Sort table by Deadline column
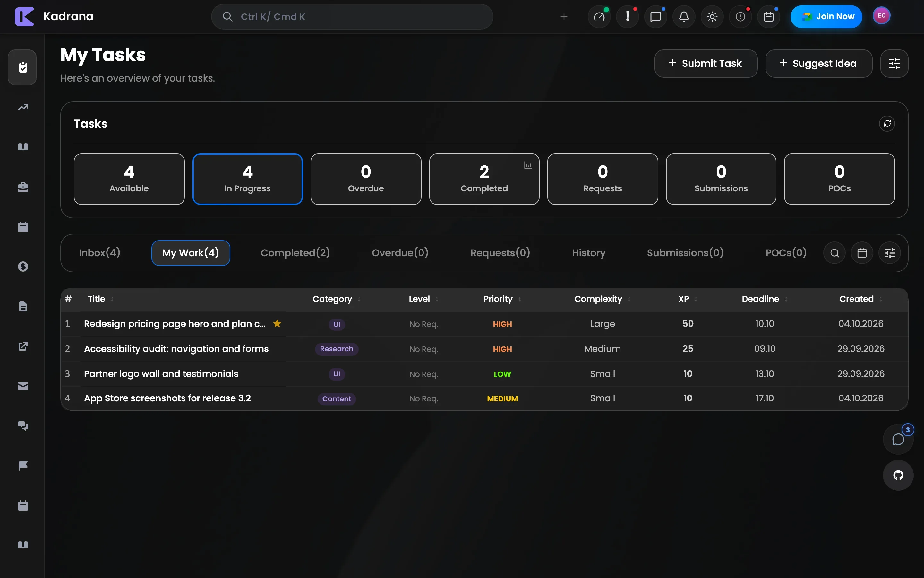This screenshot has height=578, width=924. pos(765,299)
